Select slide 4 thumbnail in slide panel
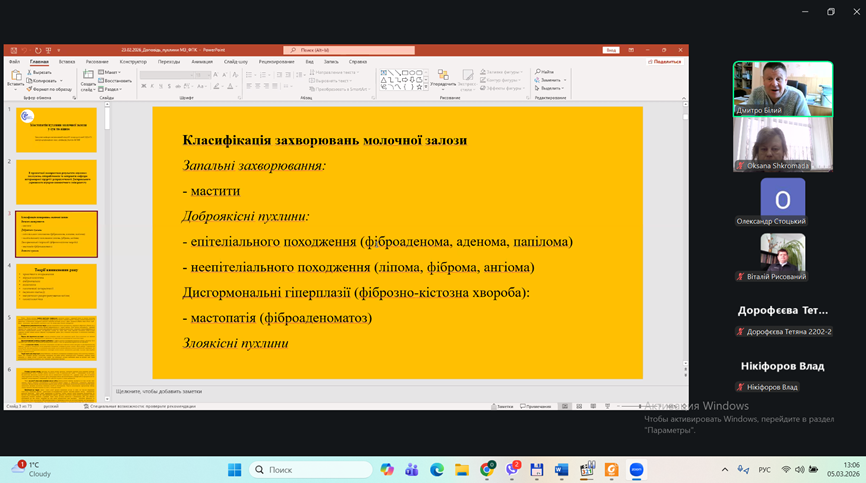 56,286
